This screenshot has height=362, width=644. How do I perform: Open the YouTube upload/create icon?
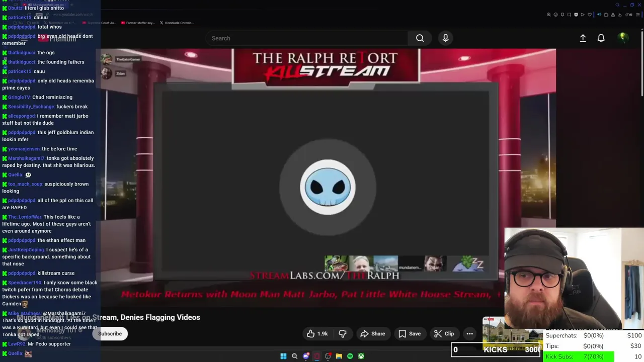click(x=583, y=38)
